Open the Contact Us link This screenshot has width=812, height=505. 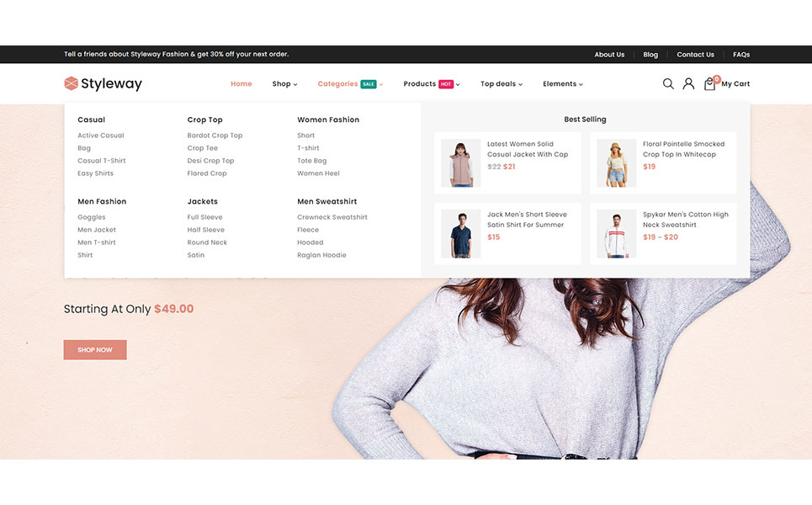[x=695, y=55]
